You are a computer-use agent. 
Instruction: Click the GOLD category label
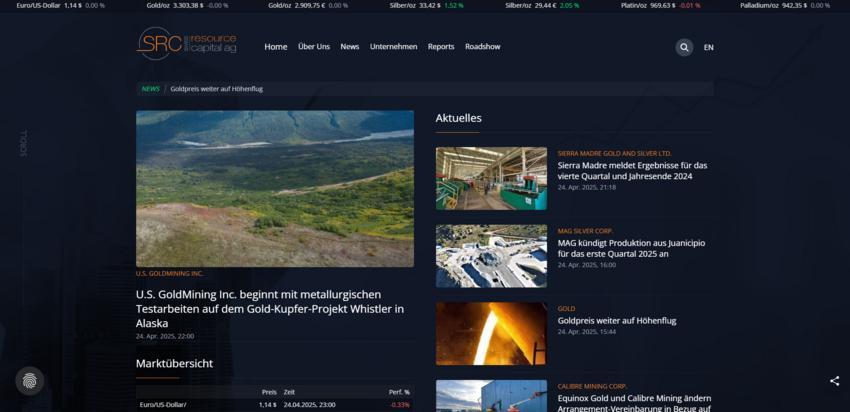pyautogui.click(x=566, y=309)
